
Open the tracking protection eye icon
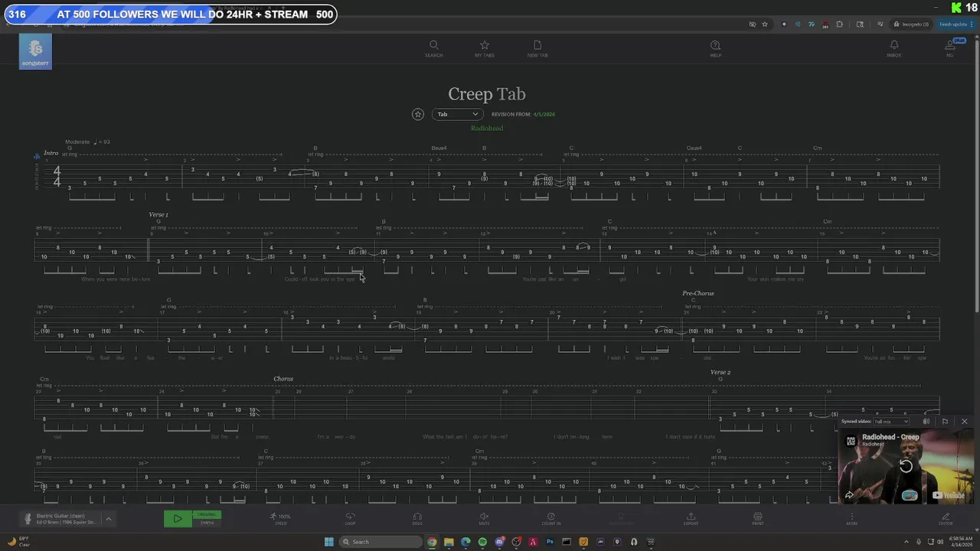click(752, 24)
